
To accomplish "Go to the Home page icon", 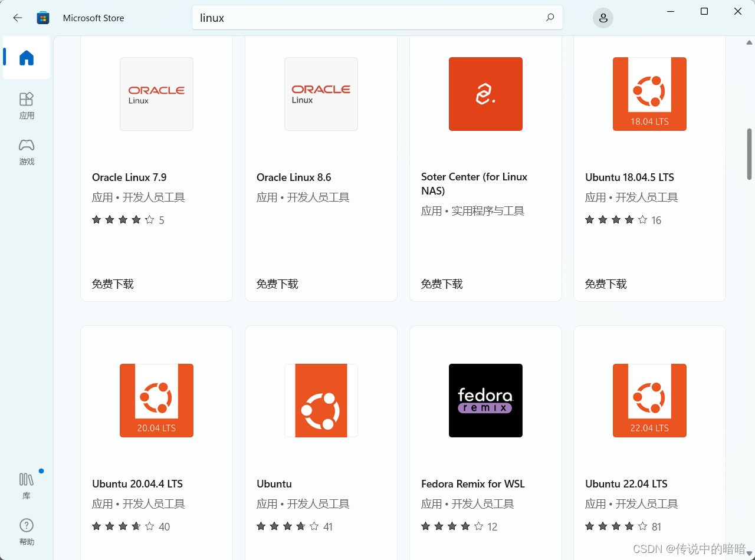I will (27, 58).
